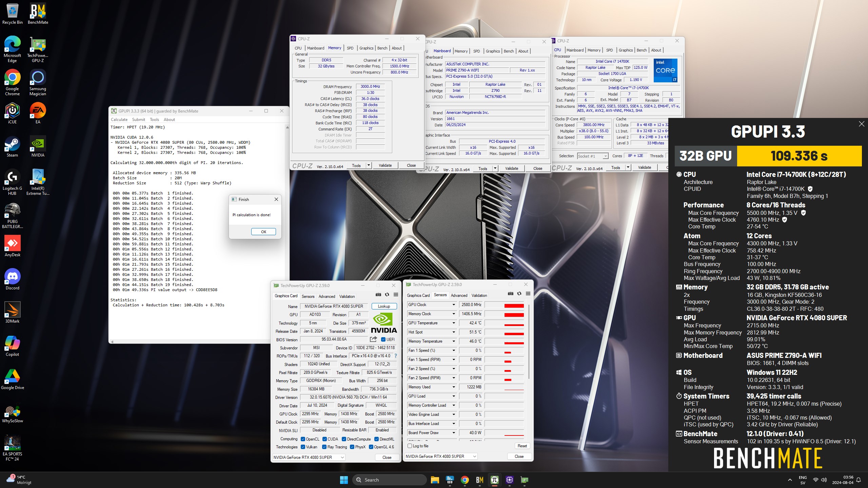
Task: Expand the GPU Clock sensor dropdown
Action: click(x=453, y=305)
